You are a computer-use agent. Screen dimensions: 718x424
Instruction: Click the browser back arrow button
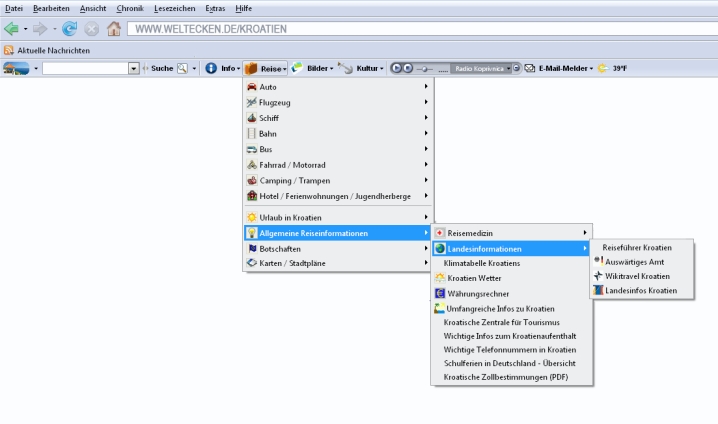12,29
